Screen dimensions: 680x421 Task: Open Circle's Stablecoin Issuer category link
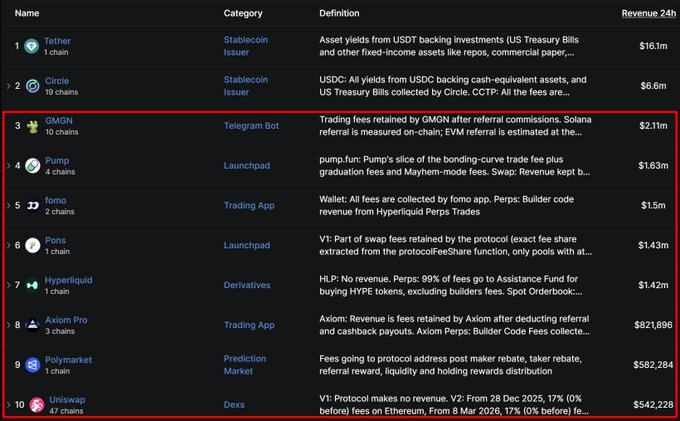245,86
